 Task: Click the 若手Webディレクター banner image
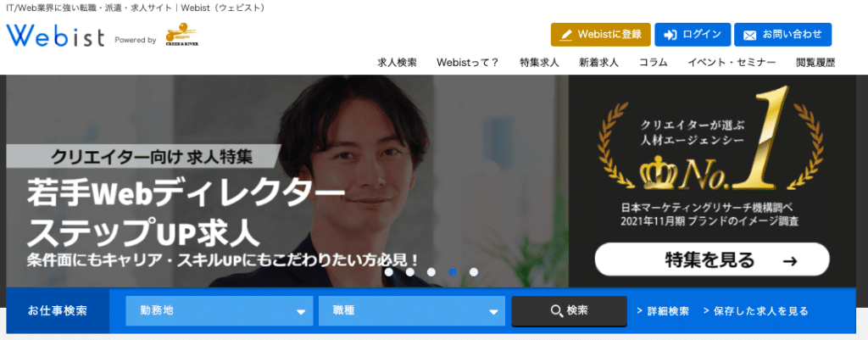click(x=287, y=181)
